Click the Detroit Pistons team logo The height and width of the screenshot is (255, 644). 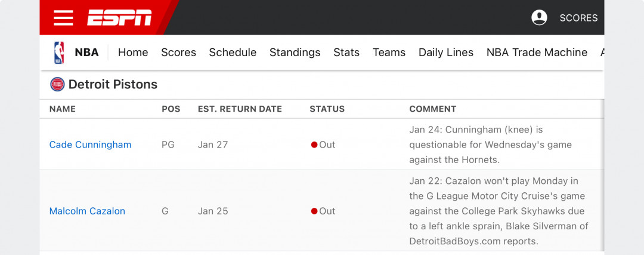pyautogui.click(x=57, y=84)
